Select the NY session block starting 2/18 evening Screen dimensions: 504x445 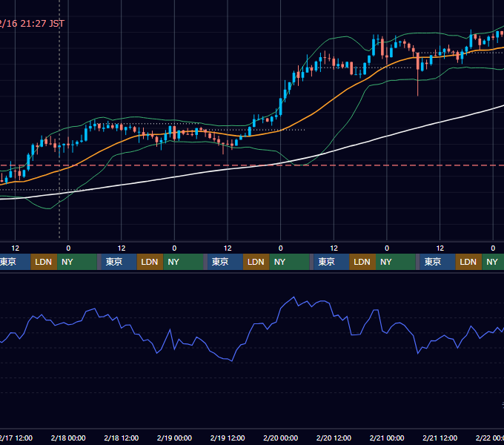[183, 262]
